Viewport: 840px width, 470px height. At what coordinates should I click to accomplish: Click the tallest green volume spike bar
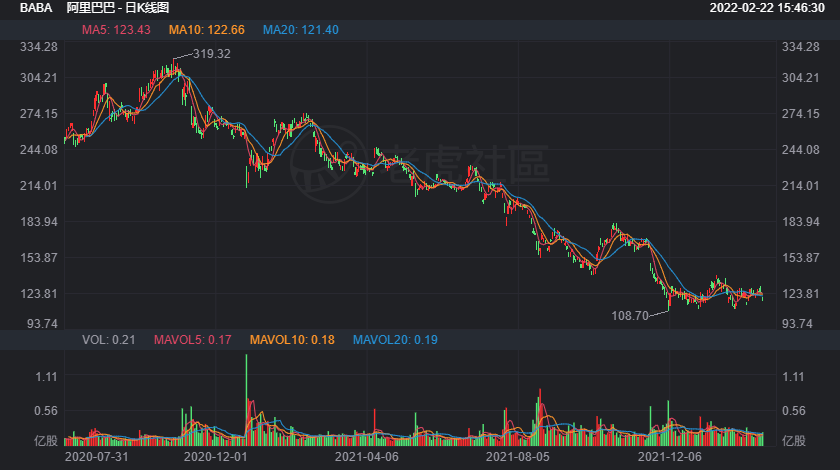246,400
